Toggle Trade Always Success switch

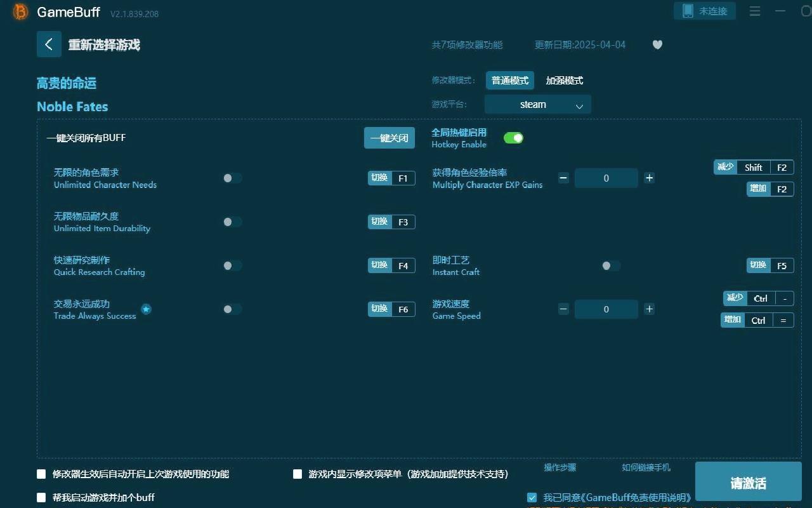pyautogui.click(x=232, y=309)
